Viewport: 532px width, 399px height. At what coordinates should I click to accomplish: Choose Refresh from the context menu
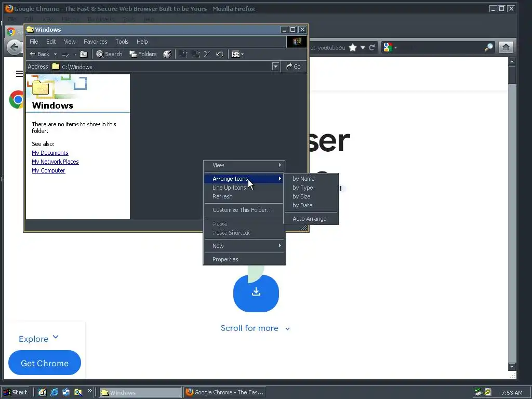pyautogui.click(x=244, y=196)
